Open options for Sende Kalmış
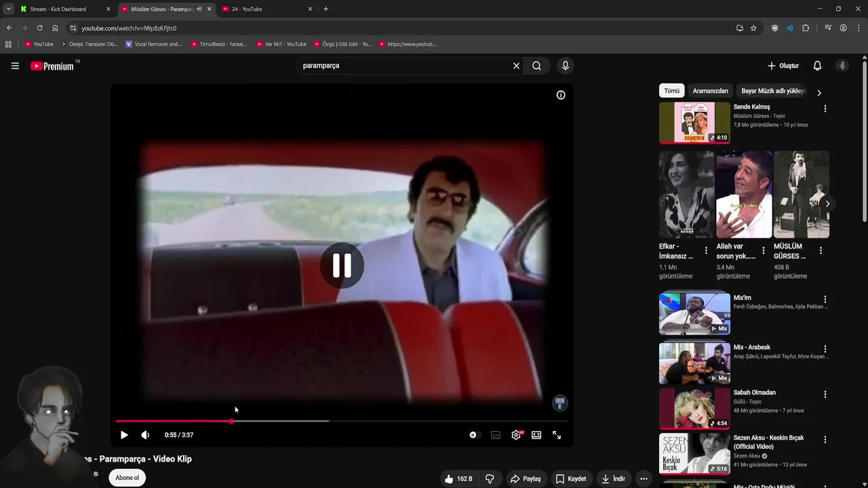This screenshot has width=868, height=488. pos(825,108)
